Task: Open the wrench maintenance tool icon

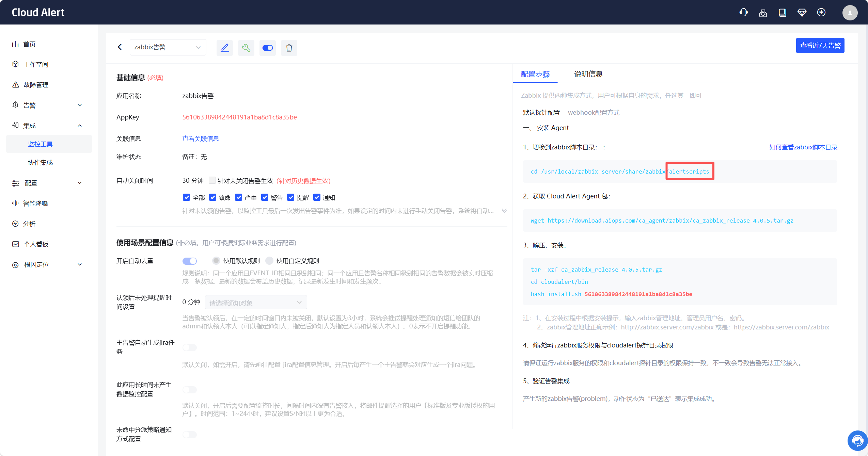Action: 246,48
